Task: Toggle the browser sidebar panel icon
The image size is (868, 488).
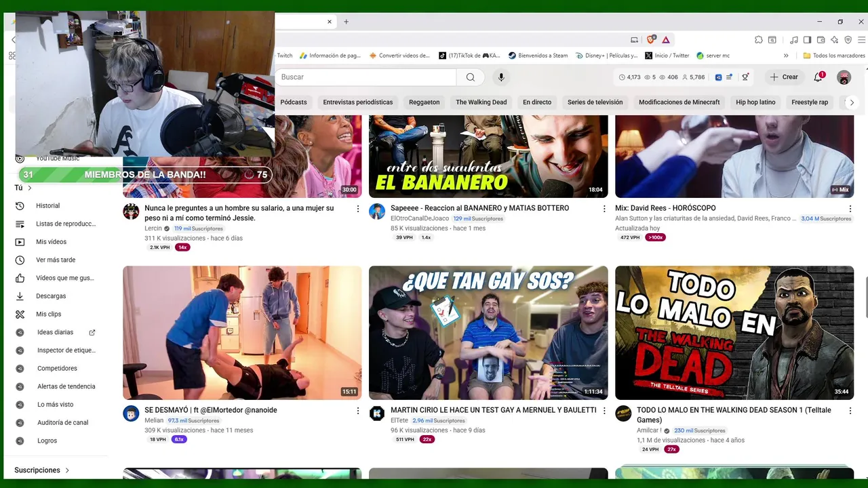Action: coord(808,40)
